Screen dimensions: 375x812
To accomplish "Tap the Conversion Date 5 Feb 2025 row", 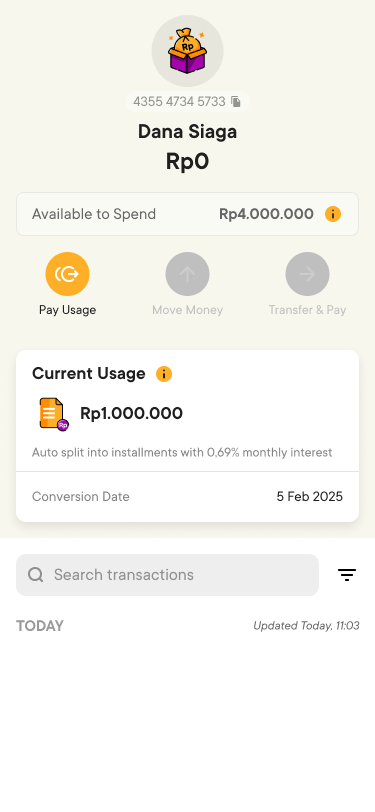I will tap(188, 497).
